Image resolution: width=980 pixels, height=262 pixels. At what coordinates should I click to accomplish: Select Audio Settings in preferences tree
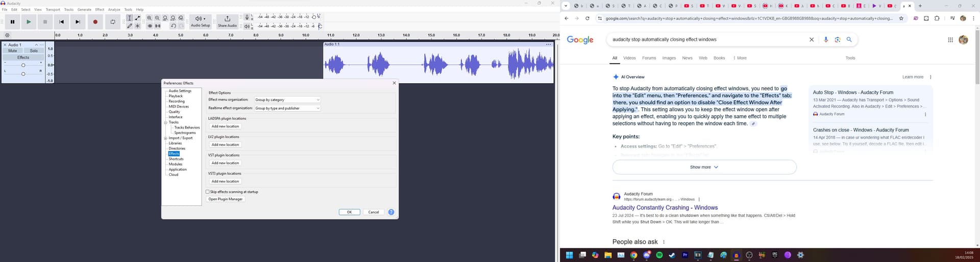(x=180, y=91)
